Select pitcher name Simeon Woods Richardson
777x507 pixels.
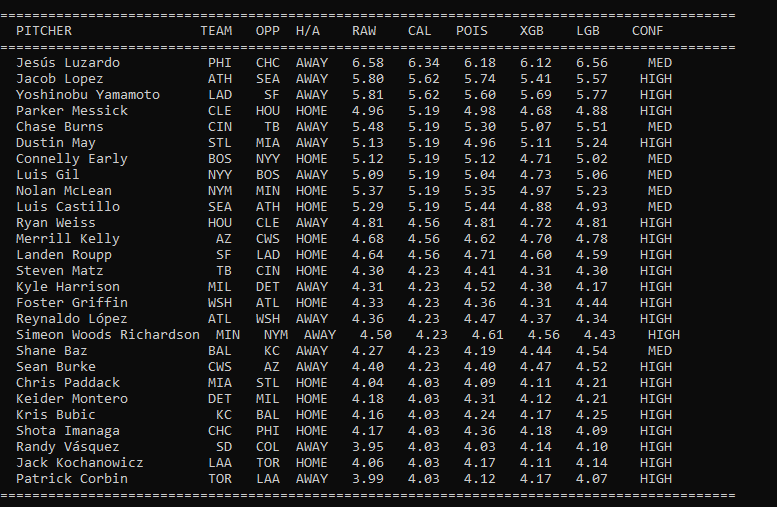[108, 335]
